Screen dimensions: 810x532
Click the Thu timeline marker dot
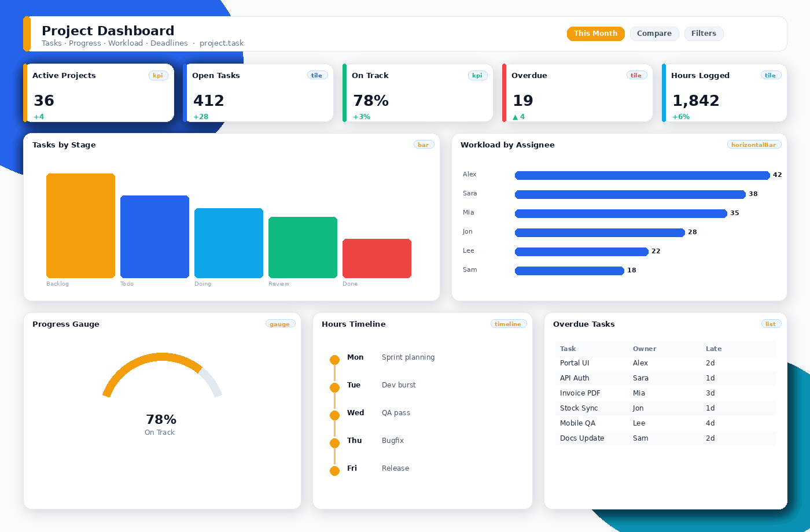coord(334,443)
